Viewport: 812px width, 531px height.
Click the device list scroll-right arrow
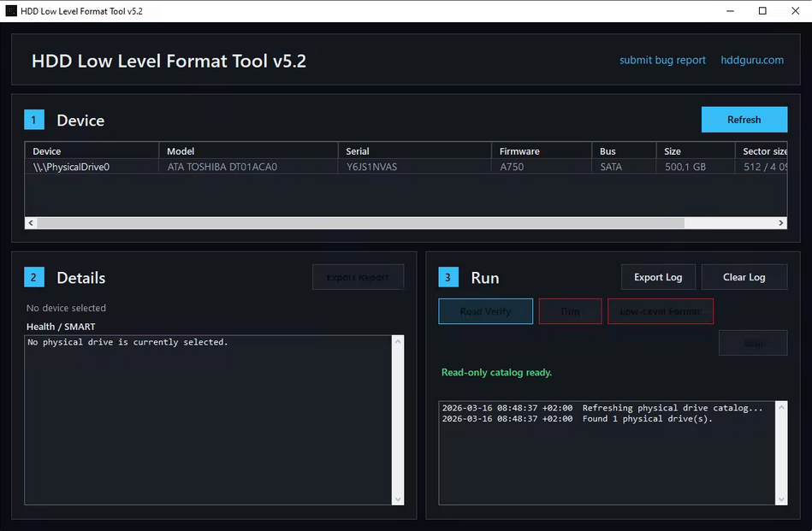780,222
